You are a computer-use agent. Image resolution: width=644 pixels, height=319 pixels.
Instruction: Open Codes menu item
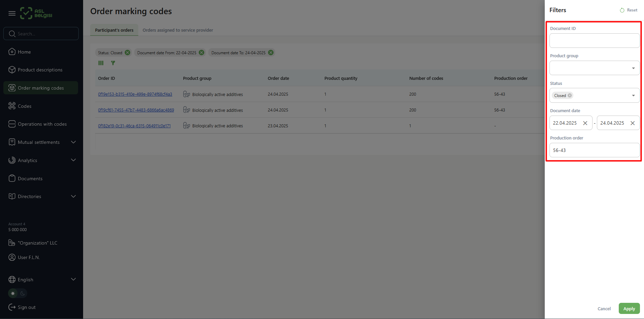point(41,106)
